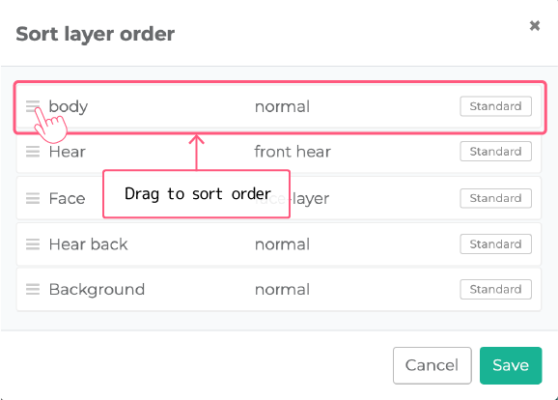Image resolution: width=558 pixels, height=400 pixels.
Task: Click the drag handle for Face layer
Action: (x=33, y=198)
